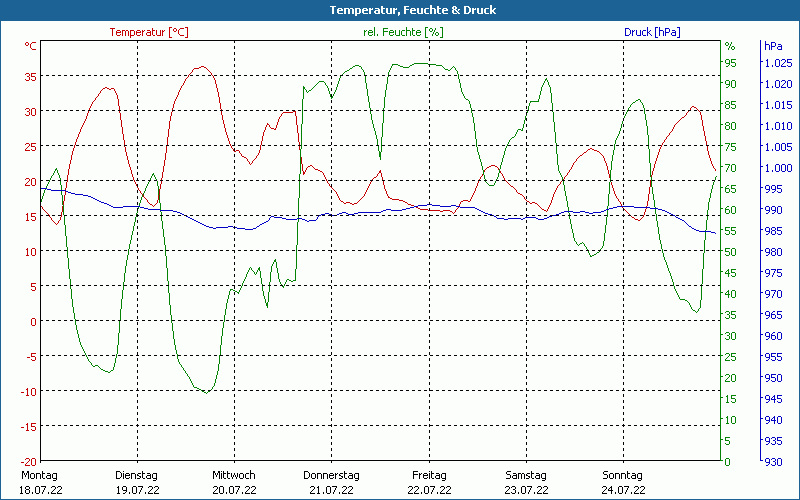Click the '°C' unit label on temperature axis
This screenshot has height=500, width=800.
point(31,46)
